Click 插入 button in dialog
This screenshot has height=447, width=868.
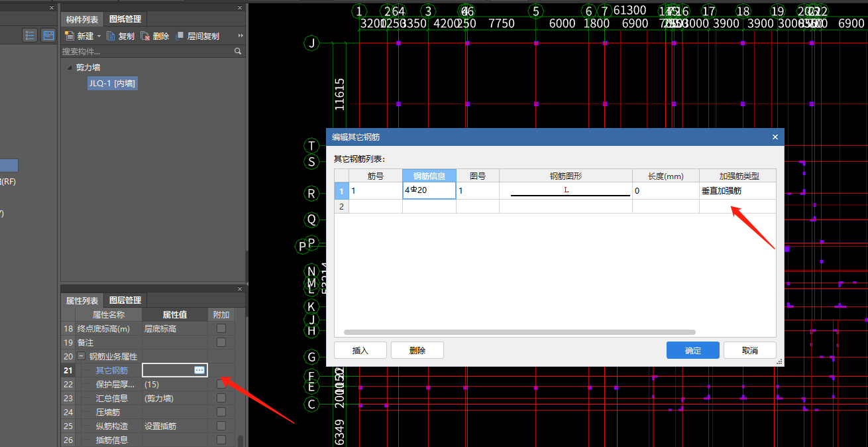click(360, 350)
